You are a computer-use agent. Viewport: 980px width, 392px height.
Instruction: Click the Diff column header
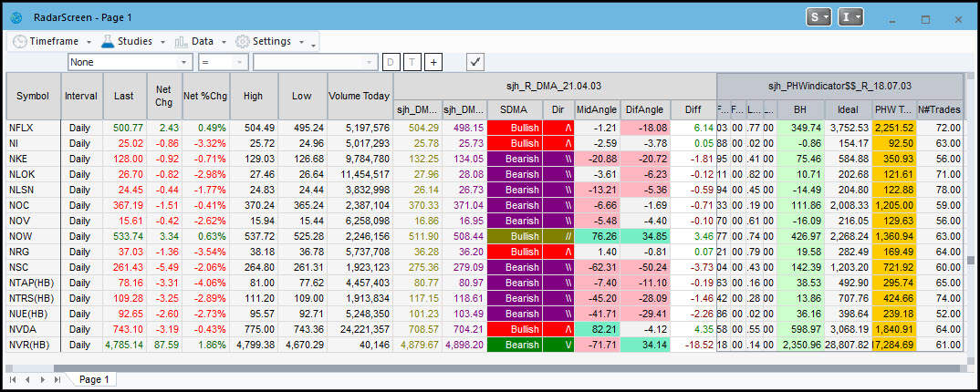(x=693, y=109)
